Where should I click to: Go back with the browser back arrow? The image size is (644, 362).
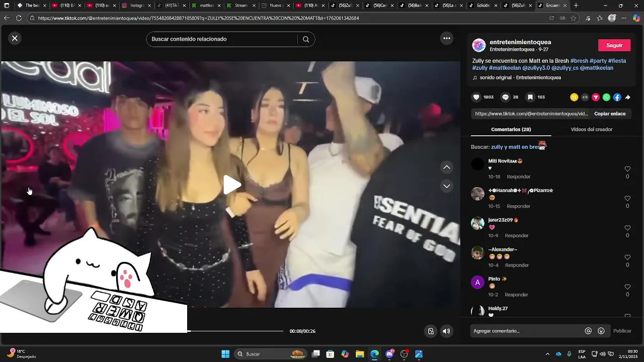(x=7, y=18)
